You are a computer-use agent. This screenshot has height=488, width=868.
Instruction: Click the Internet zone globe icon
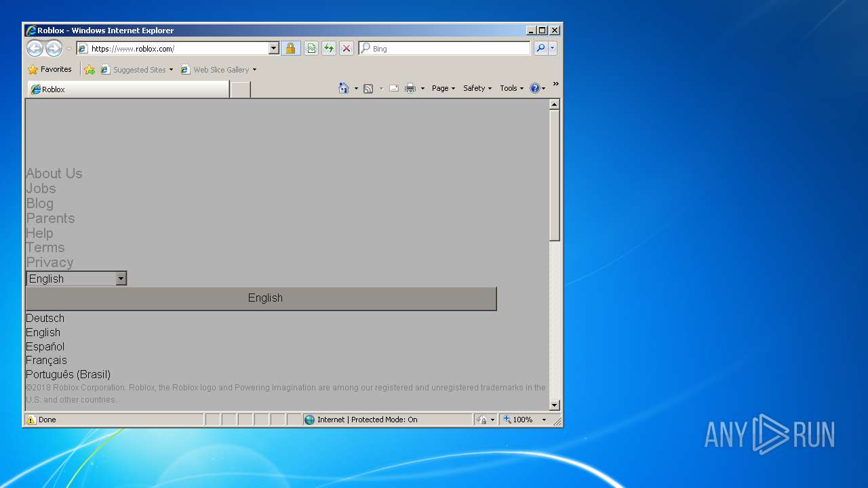310,420
